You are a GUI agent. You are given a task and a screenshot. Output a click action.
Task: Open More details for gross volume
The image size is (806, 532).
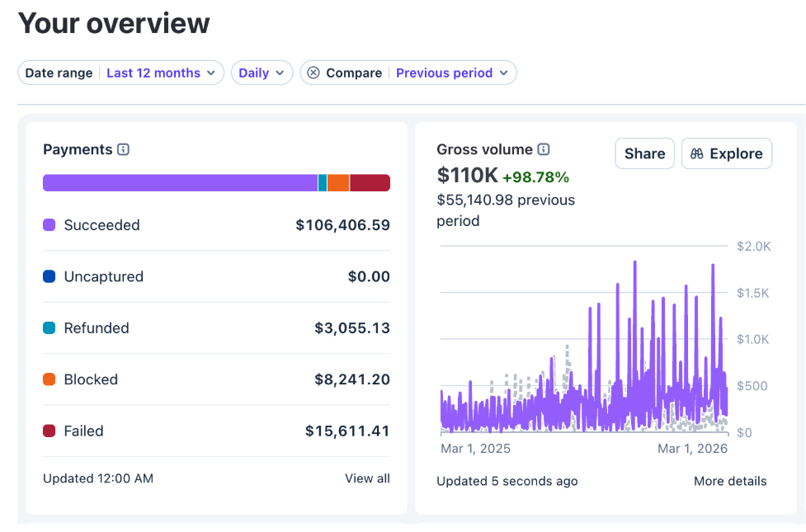point(730,481)
